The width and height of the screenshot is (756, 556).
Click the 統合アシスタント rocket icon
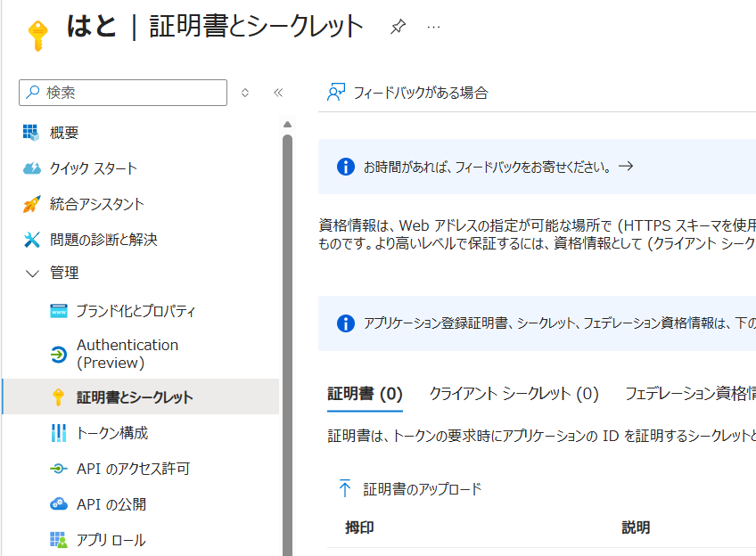coord(32,204)
